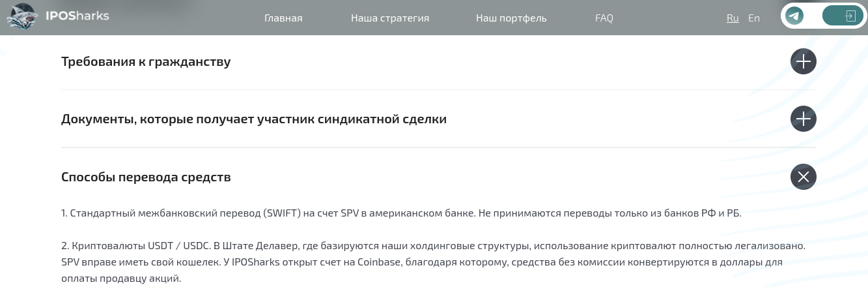The height and width of the screenshot is (287, 868).
Task: Open the 'Главная' menu item
Action: 283,18
